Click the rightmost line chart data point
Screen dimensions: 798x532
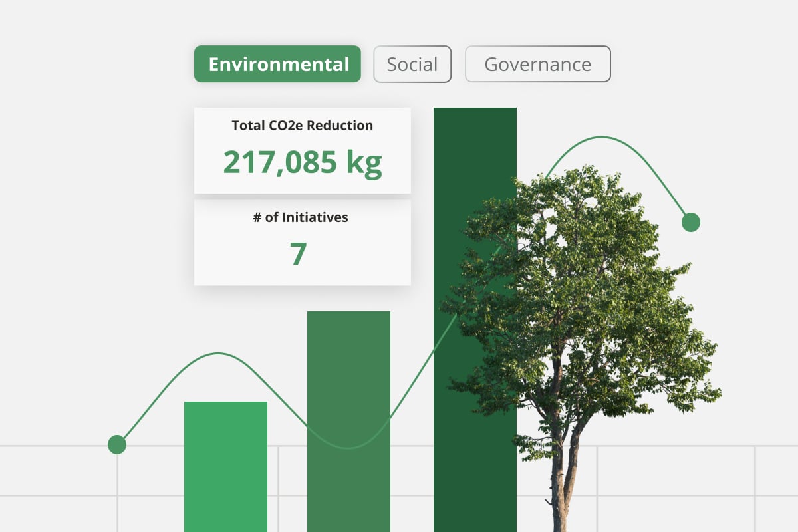[690, 223]
